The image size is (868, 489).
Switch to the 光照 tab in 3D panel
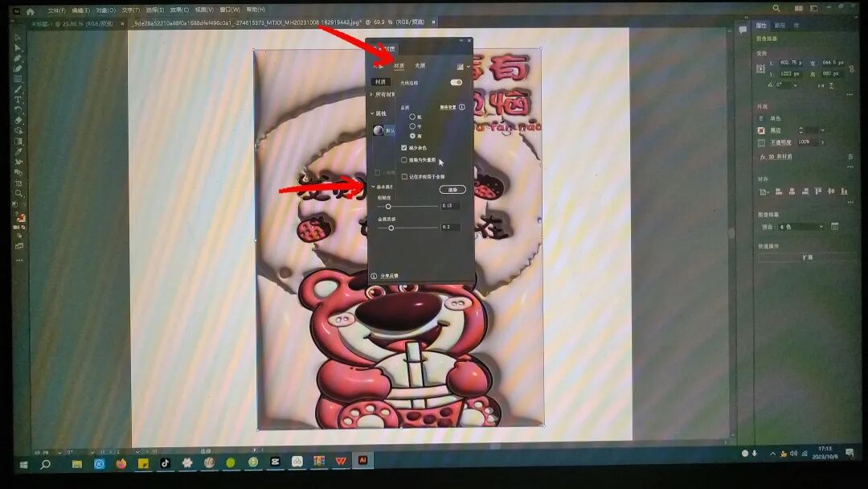[420, 65]
